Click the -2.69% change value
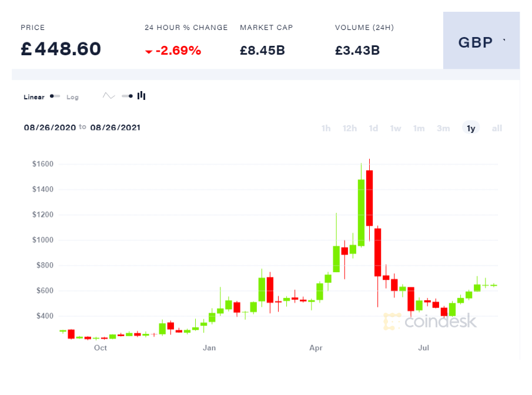 click(x=179, y=51)
